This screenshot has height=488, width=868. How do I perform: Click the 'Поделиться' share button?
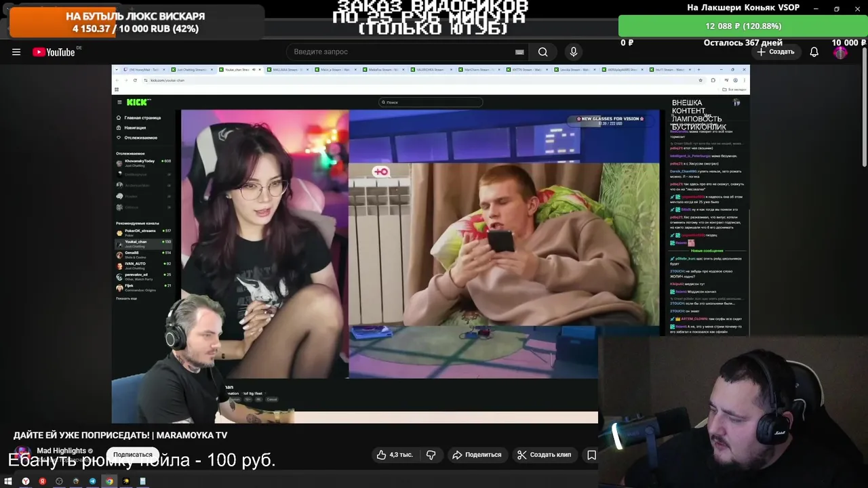(x=477, y=455)
